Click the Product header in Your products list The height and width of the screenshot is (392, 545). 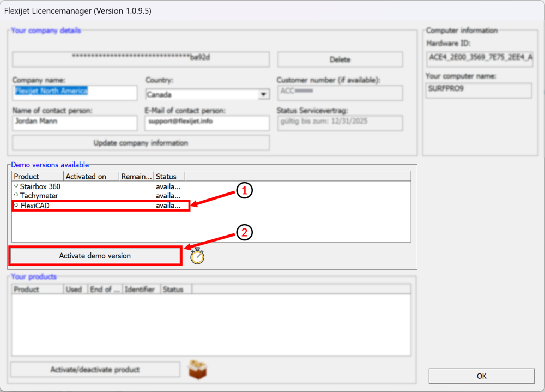click(x=38, y=290)
